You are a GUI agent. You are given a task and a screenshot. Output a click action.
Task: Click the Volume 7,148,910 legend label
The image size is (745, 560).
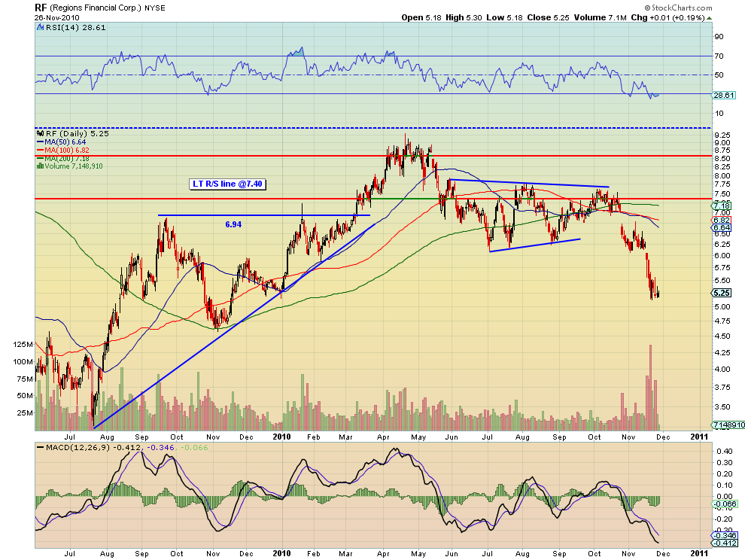coord(74,166)
